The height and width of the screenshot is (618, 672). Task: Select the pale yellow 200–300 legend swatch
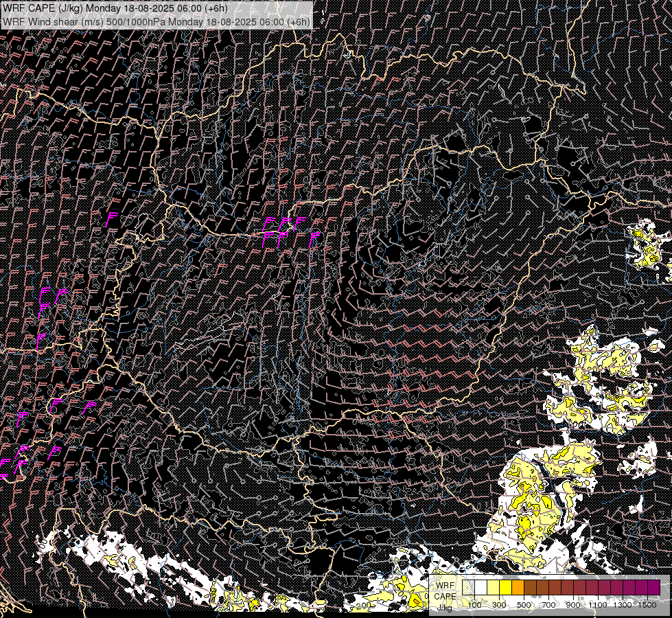pyautogui.click(x=494, y=587)
